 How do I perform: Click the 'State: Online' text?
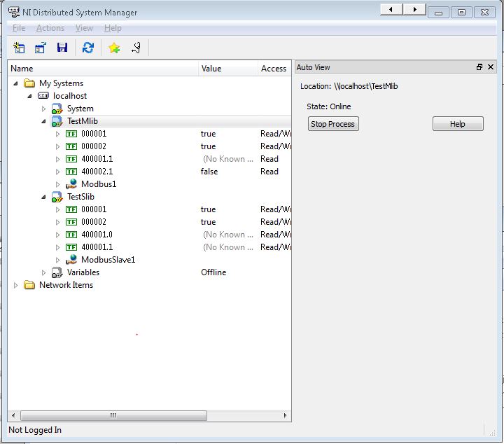point(328,106)
